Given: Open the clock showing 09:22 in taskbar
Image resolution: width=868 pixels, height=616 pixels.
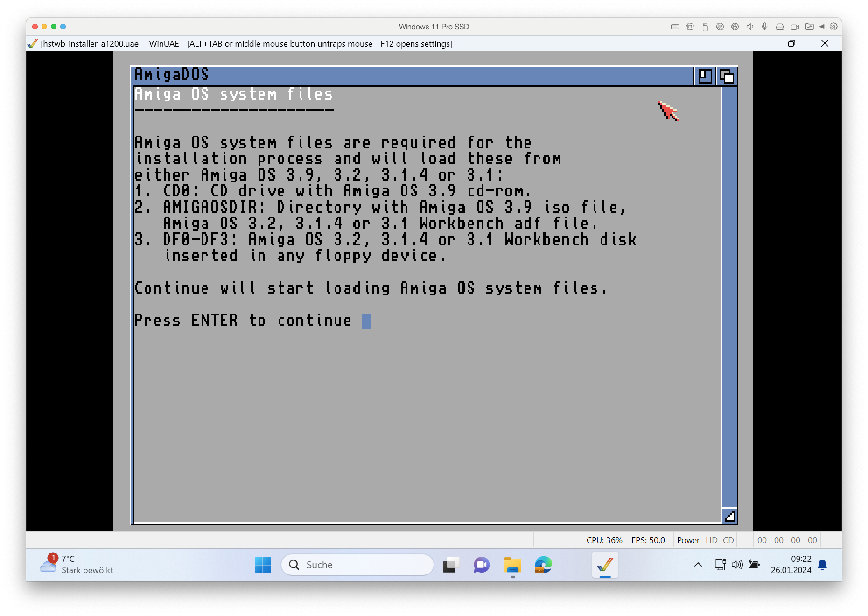Looking at the screenshot, I should [791, 565].
